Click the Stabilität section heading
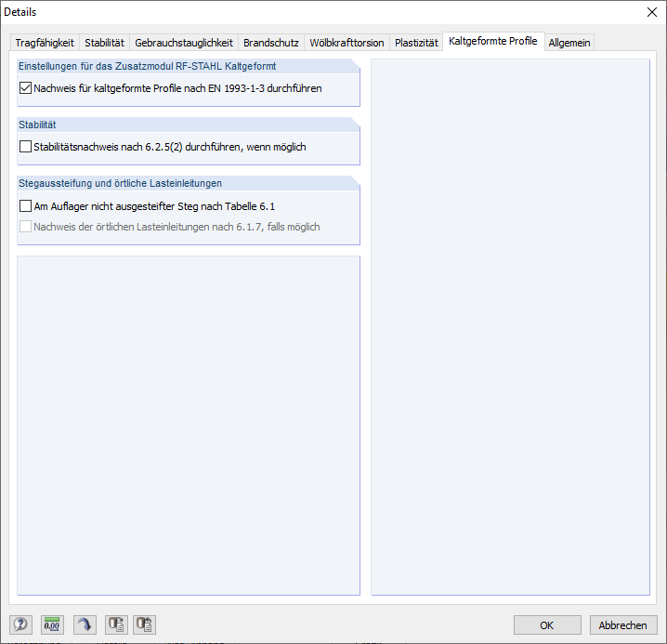Image resolution: width=667 pixels, height=644 pixels. click(x=37, y=125)
